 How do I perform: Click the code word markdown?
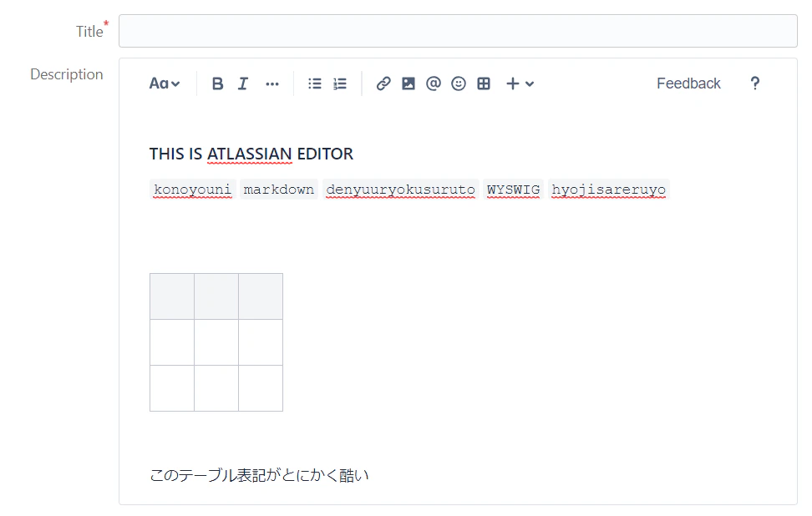[x=279, y=190]
